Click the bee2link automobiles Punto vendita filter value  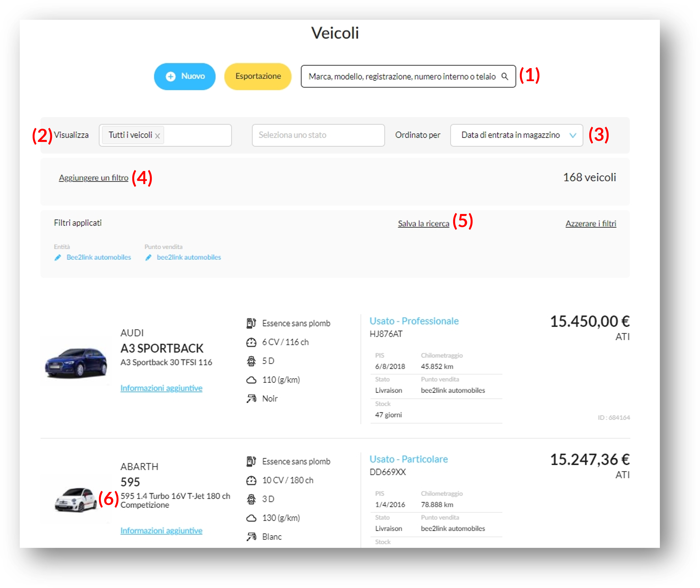point(189,257)
